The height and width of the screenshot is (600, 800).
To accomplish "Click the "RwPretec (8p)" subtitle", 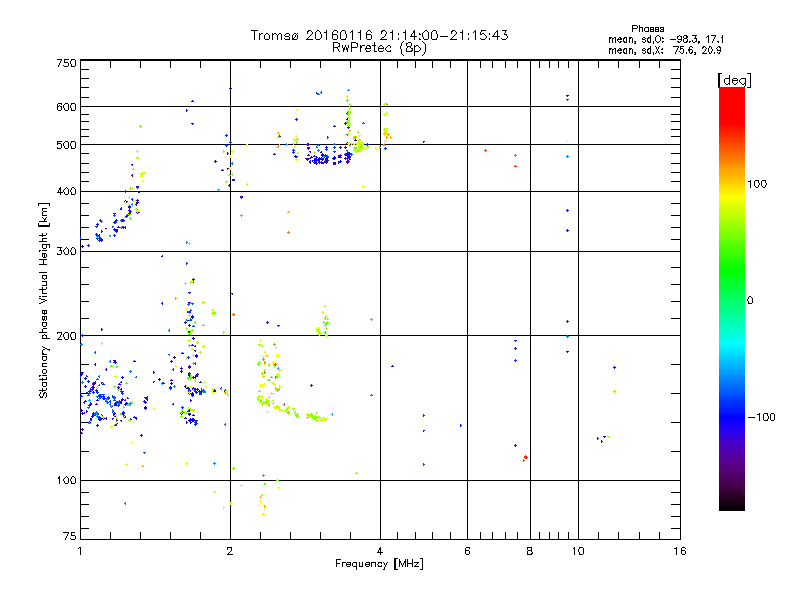I will pos(379,48).
